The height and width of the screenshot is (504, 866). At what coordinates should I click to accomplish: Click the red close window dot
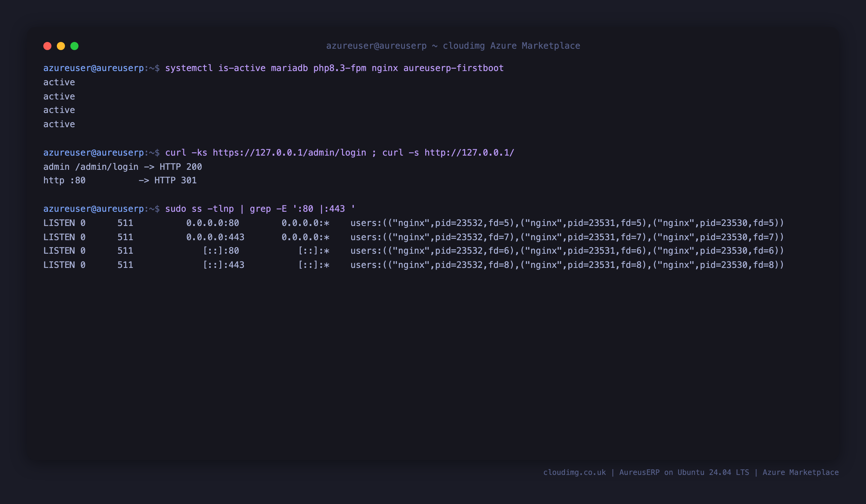pos(47,46)
